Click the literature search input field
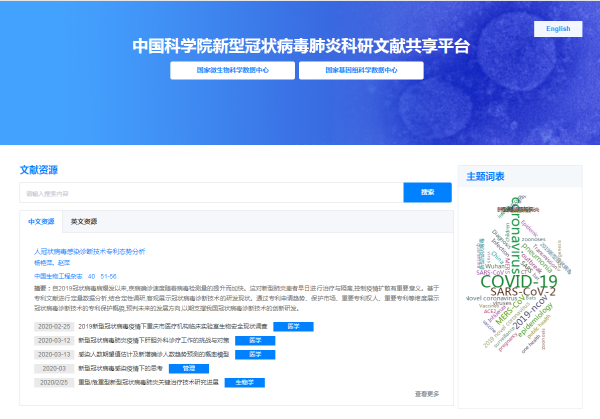The image size is (600, 419). click(x=210, y=192)
